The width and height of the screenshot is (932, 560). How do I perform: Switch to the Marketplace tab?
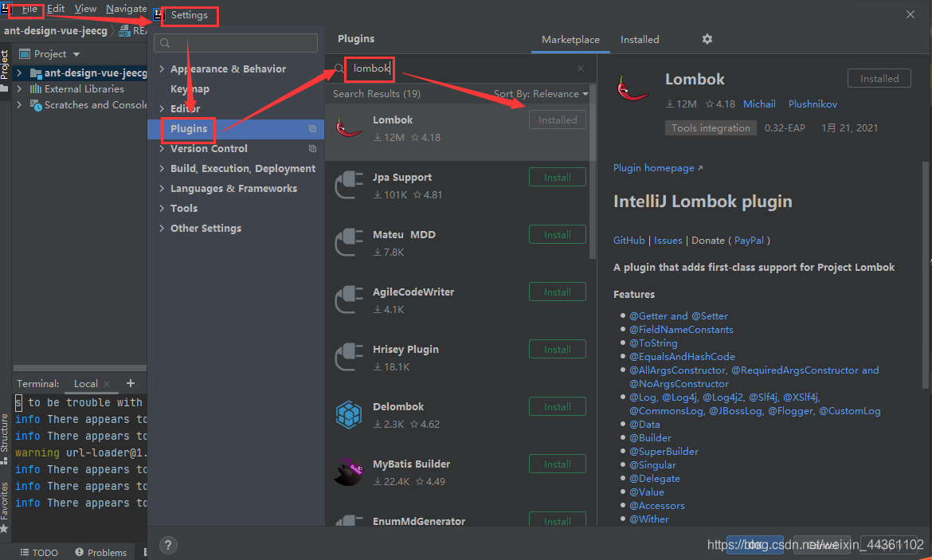[x=570, y=40]
